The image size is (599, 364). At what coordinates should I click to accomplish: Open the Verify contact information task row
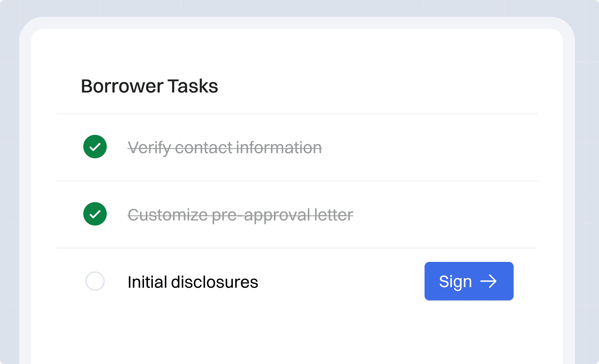[x=271, y=147]
